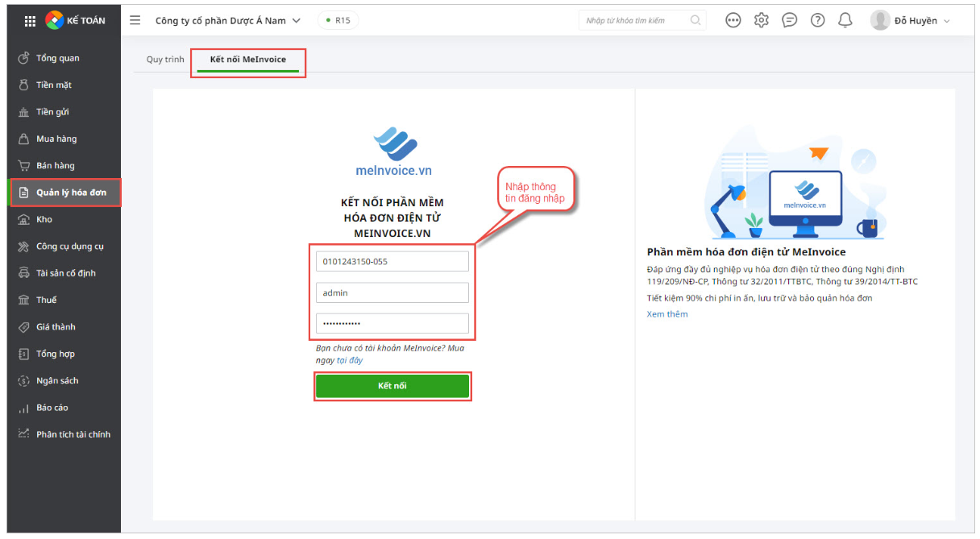
Task: Click the Tiền mặt money bag icon
Action: coord(23,85)
